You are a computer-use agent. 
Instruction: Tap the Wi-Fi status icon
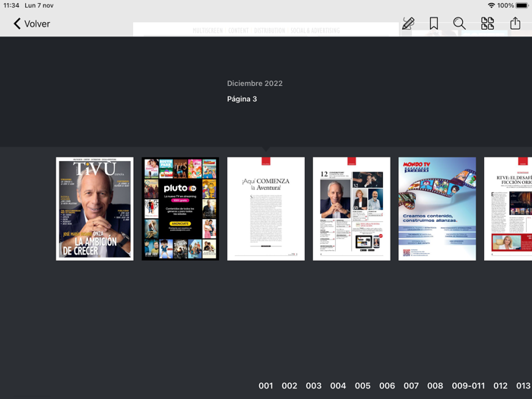click(x=491, y=5)
